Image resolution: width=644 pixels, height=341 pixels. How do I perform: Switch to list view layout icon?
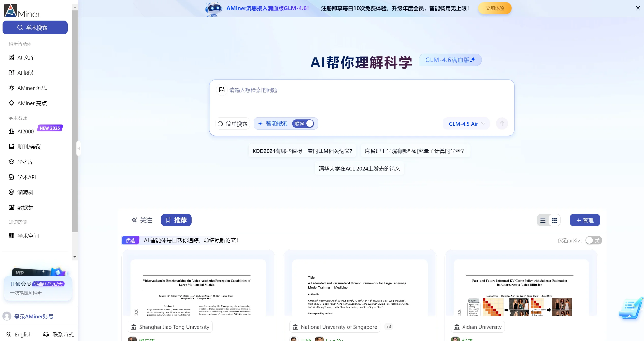tap(543, 220)
